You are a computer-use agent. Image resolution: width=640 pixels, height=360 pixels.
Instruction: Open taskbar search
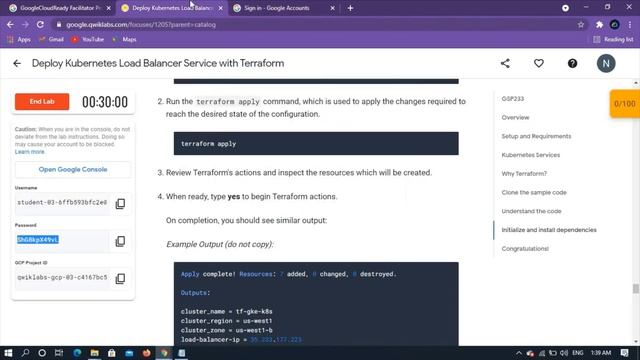[25, 353]
